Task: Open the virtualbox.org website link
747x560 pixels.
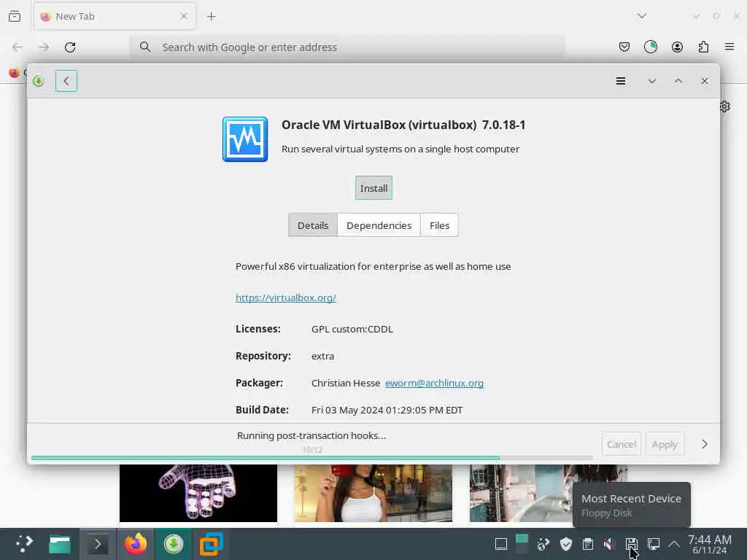Action: 286,297
